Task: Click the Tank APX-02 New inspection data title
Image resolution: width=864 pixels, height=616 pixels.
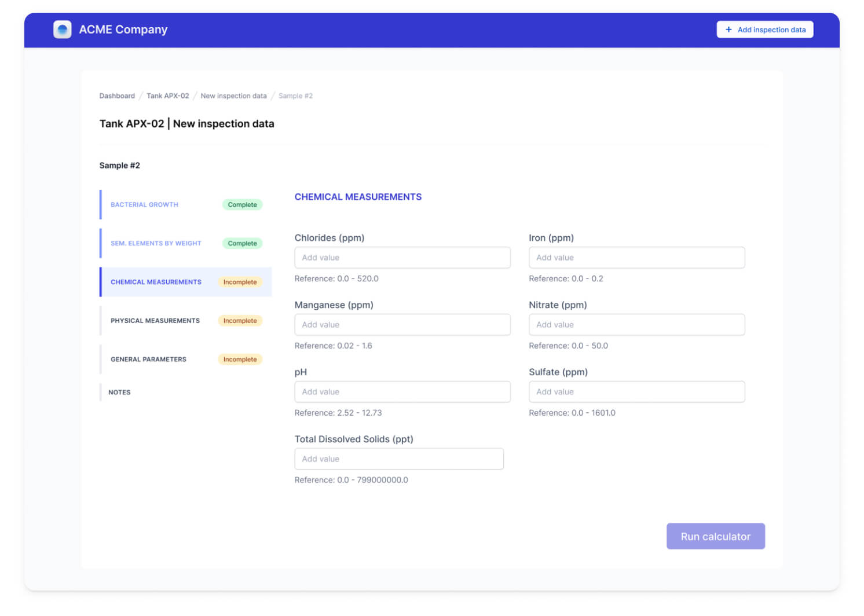Action: click(x=186, y=124)
